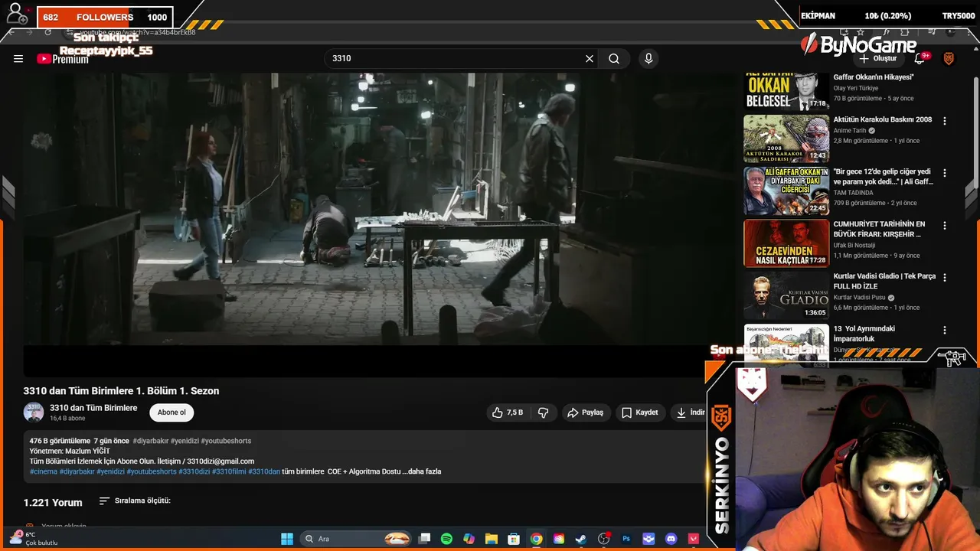Dislike the video with thumbs-down

point(544,412)
